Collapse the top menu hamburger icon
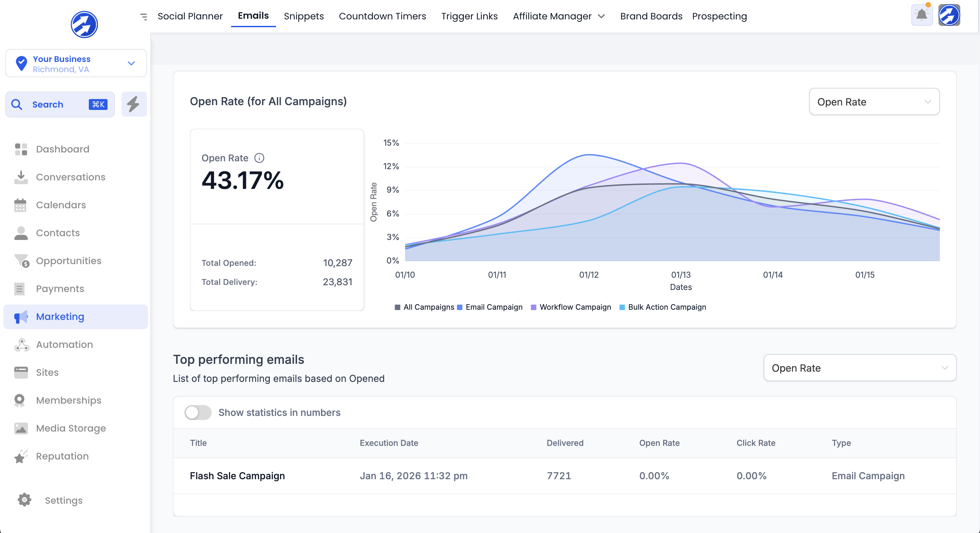Screen dimensions: 980x533 [143, 16]
